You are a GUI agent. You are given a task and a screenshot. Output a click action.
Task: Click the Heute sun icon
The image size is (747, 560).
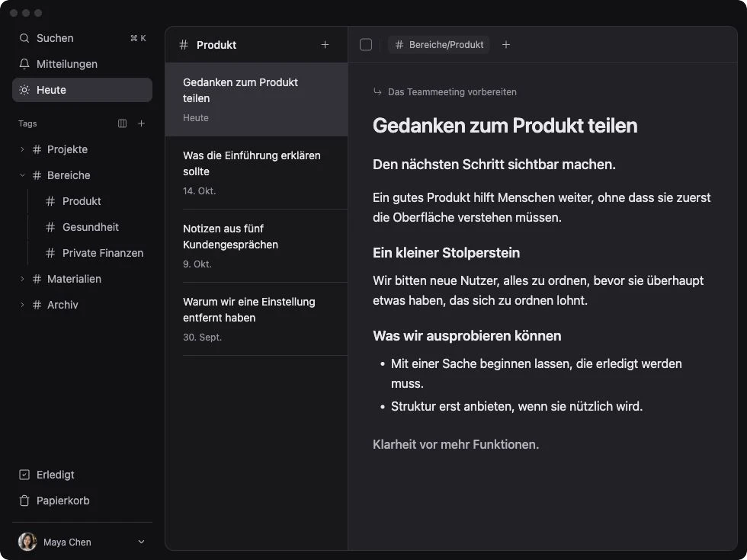tap(24, 90)
